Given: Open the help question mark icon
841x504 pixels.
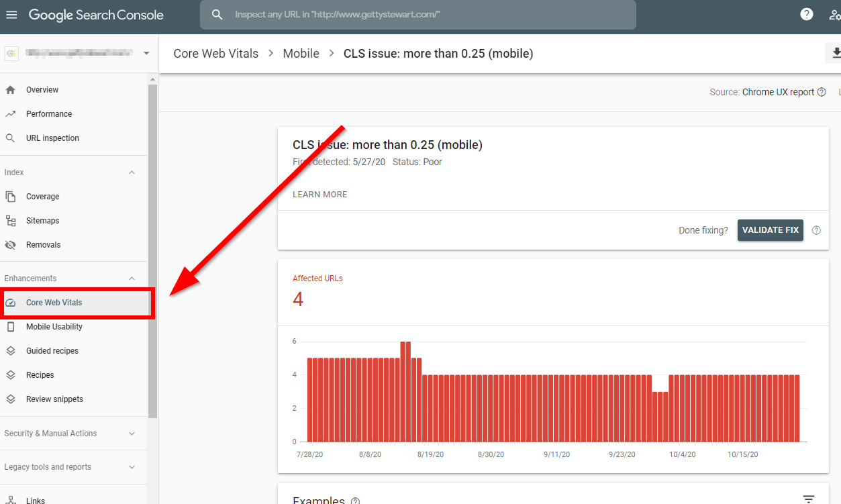Looking at the screenshot, I should (x=807, y=15).
